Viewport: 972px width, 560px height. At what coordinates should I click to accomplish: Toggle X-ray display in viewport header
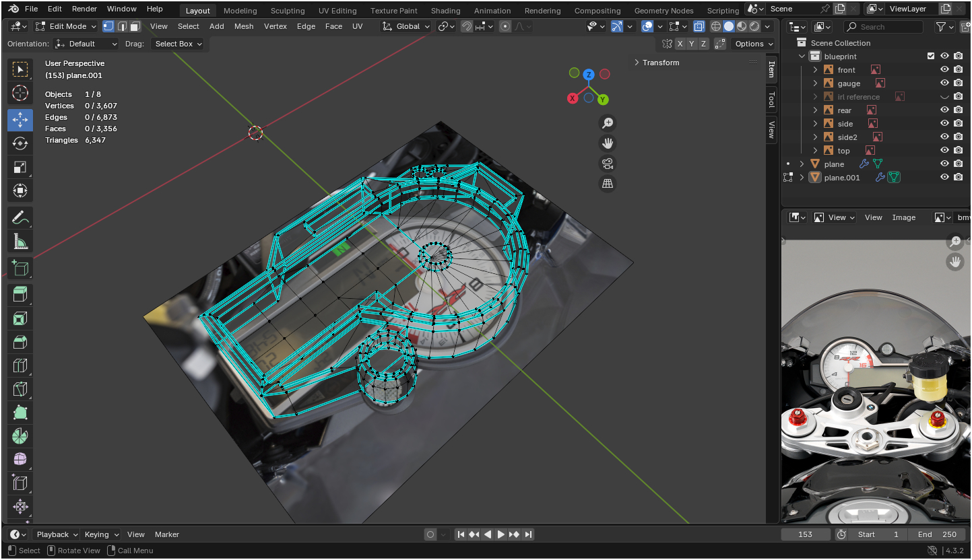pos(699,26)
